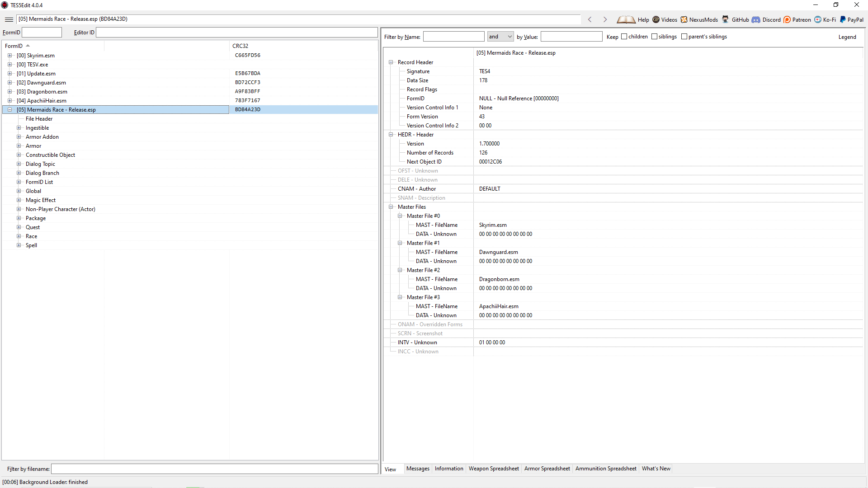Open the Ko-Fi icon
This screenshot has width=868, height=488.
(x=818, y=19)
